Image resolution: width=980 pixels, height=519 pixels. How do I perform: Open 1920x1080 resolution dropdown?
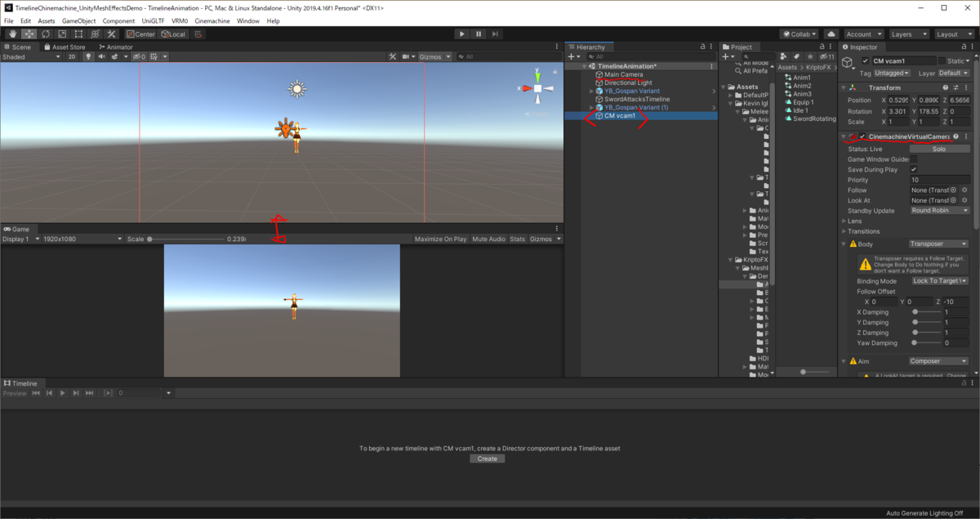click(x=82, y=239)
